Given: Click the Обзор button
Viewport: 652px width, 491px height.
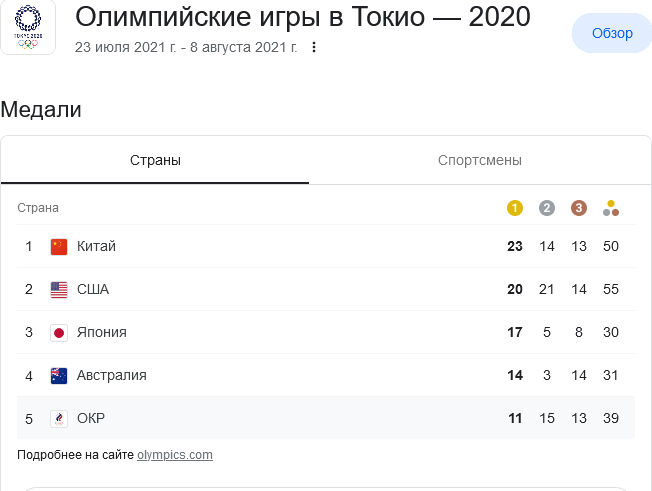Looking at the screenshot, I should click(x=612, y=33).
